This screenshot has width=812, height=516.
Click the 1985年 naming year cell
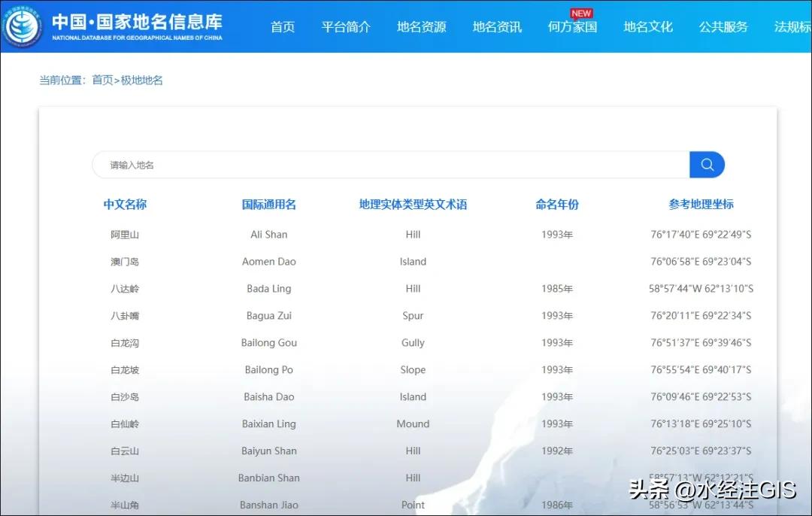pyautogui.click(x=557, y=289)
